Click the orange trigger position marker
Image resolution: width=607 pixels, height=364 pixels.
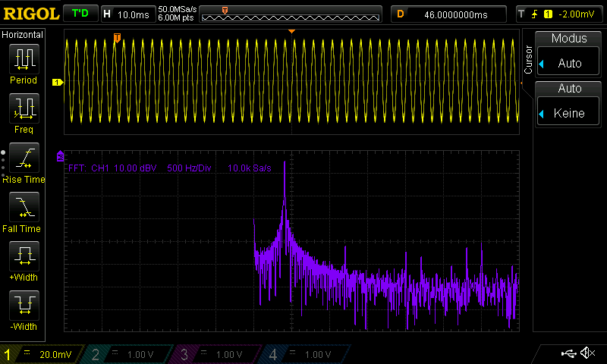[x=117, y=37]
